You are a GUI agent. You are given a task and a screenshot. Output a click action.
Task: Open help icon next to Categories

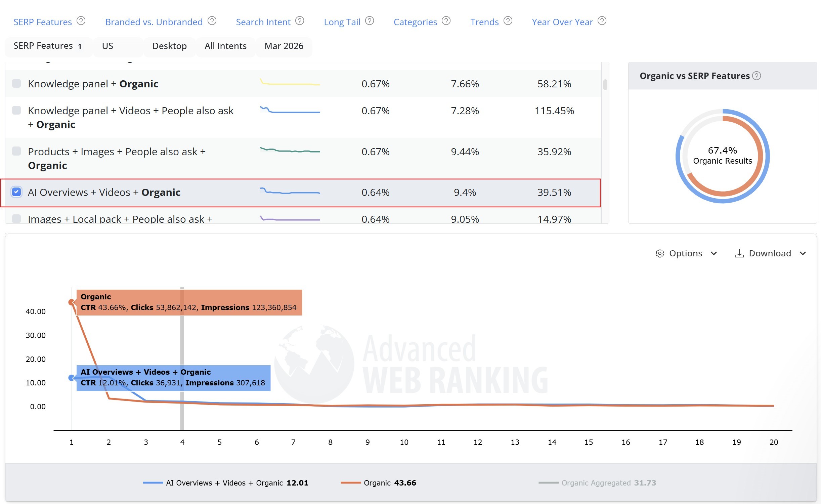[446, 21]
